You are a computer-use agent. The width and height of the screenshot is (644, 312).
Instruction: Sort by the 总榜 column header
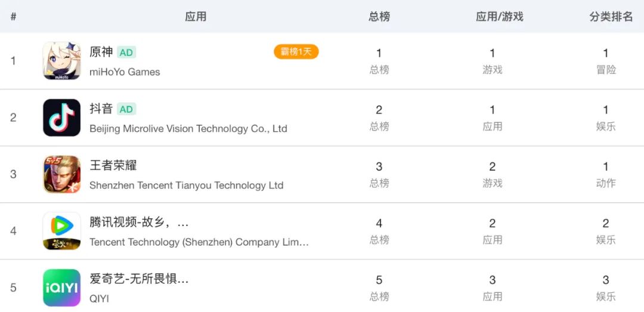(379, 17)
